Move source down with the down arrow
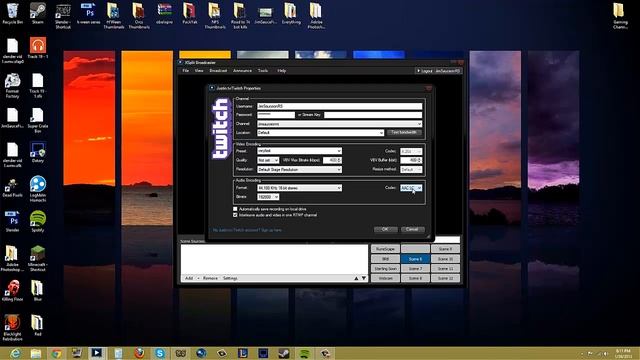This screenshot has width=640, height=360. [x=364, y=278]
